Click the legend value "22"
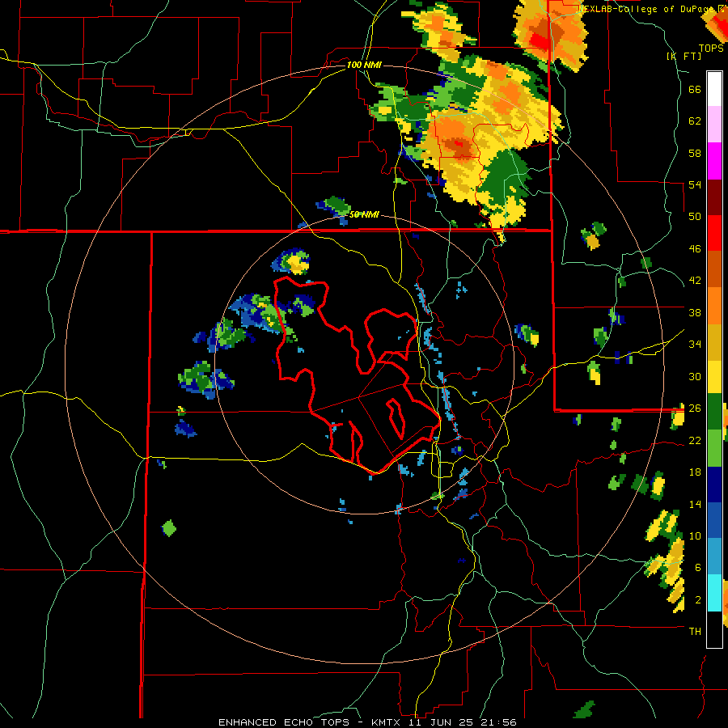 pos(695,440)
